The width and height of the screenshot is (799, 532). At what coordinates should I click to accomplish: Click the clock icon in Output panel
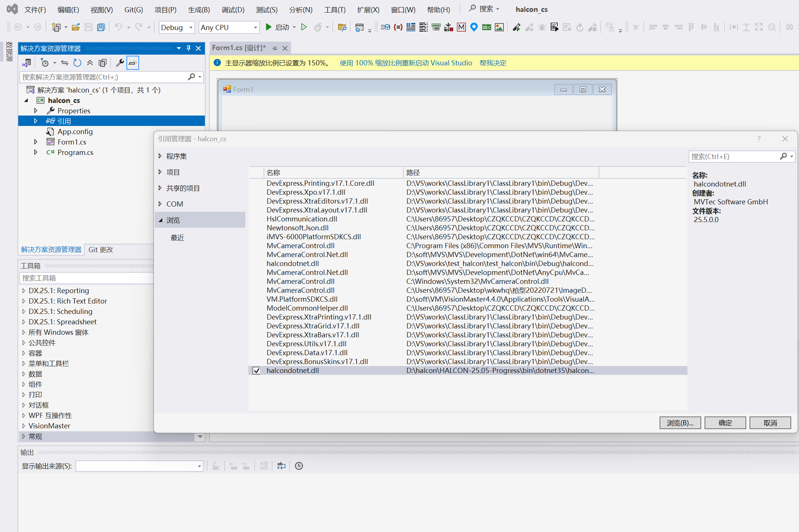click(x=299, y=466)
